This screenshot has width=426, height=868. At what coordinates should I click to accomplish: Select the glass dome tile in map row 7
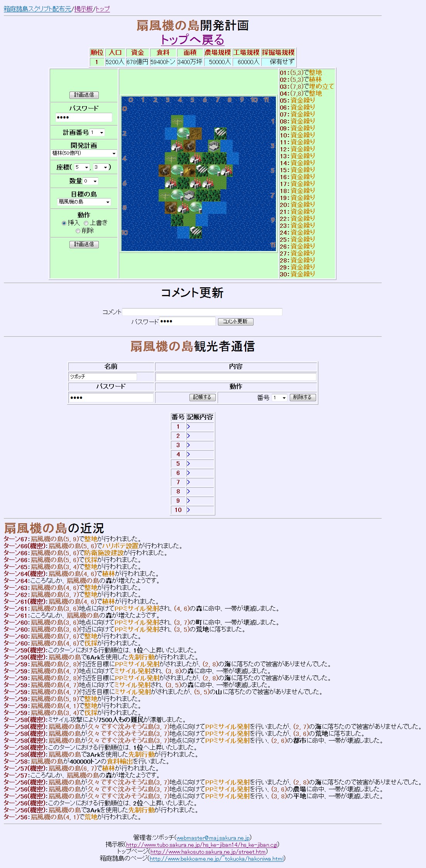[x=177, y=195]
